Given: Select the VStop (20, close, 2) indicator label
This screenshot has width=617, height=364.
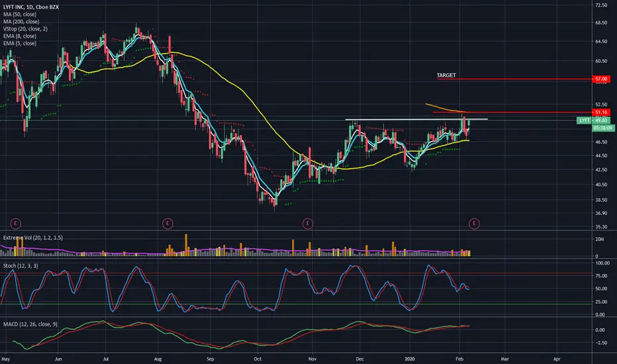Looking at the screenshot, I should (25, 28).
